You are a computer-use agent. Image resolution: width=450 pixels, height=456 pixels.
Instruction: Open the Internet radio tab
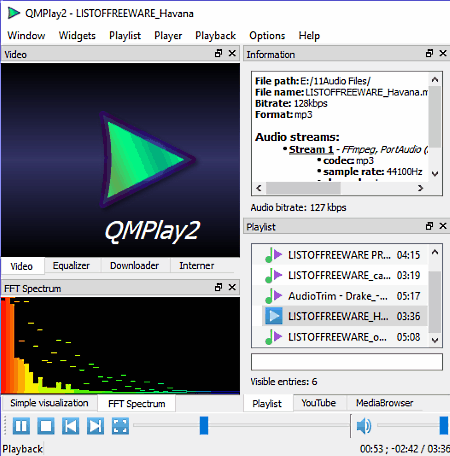point(197,266)
